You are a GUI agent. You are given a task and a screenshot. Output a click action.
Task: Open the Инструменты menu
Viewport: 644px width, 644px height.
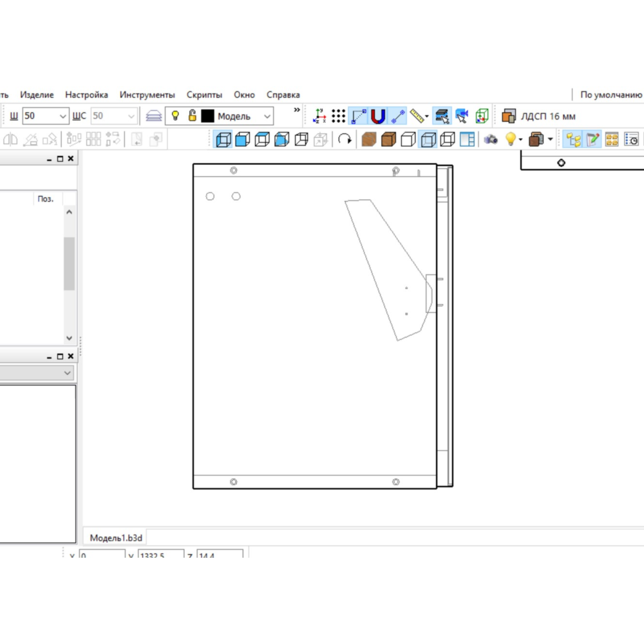[147, 95]
